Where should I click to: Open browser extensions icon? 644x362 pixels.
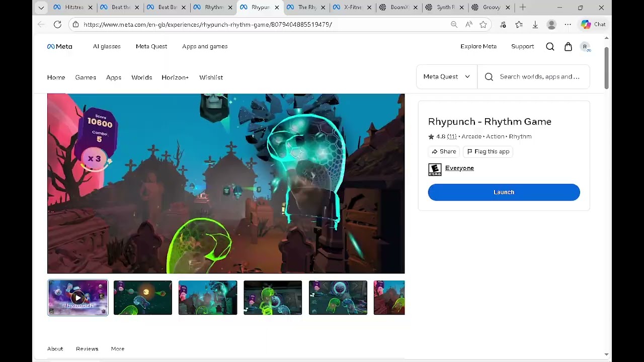pos(503,24)
